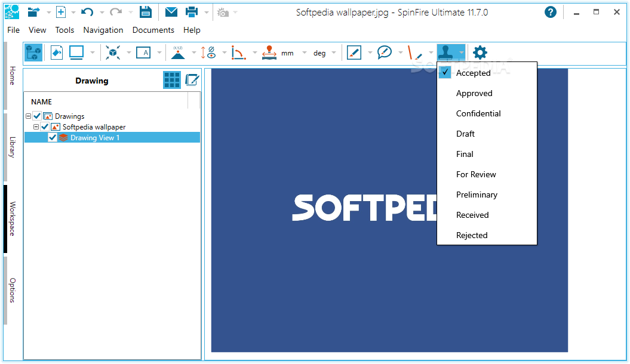This screenshot has width=630, height=364.
Task: Select the Accepted stamp option
Action: (x=487, y=73)
